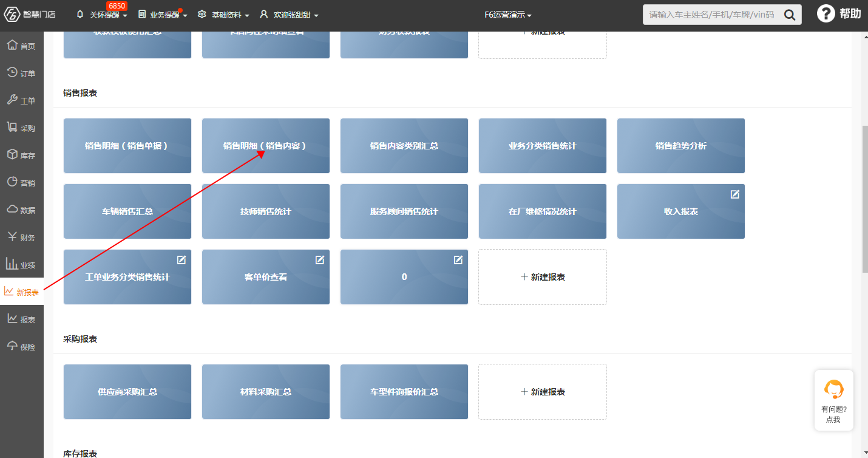Open the 帮助 help question mark icon
868x458 pixels.
tap(826, 14)
